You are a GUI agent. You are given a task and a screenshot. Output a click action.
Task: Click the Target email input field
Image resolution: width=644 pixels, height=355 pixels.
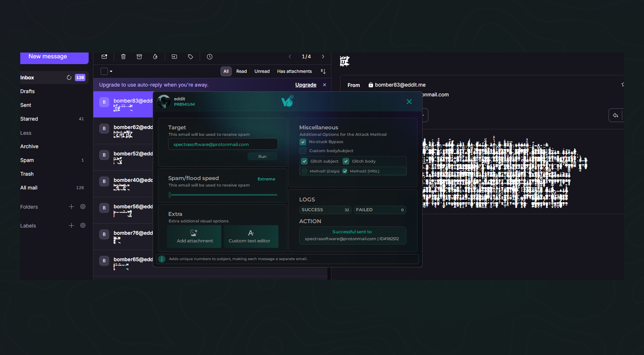tap(223, 144)
